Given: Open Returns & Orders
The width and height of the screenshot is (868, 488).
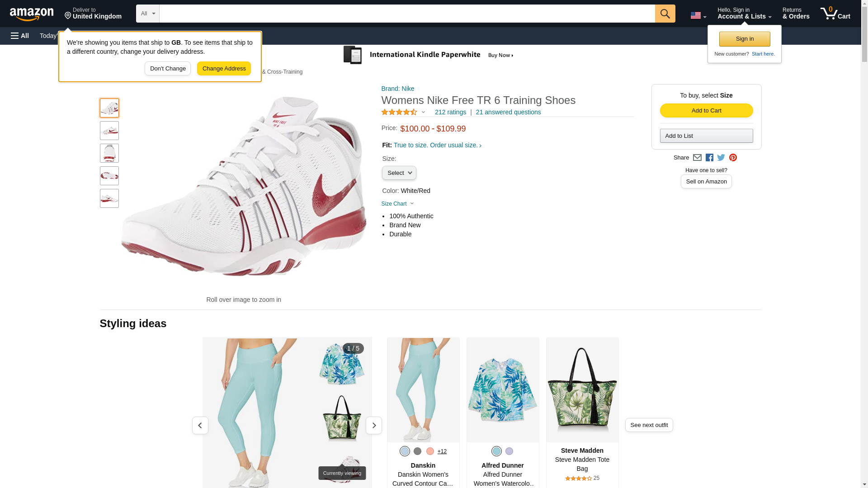Looking at the screenshot, I should click(796, 14).
